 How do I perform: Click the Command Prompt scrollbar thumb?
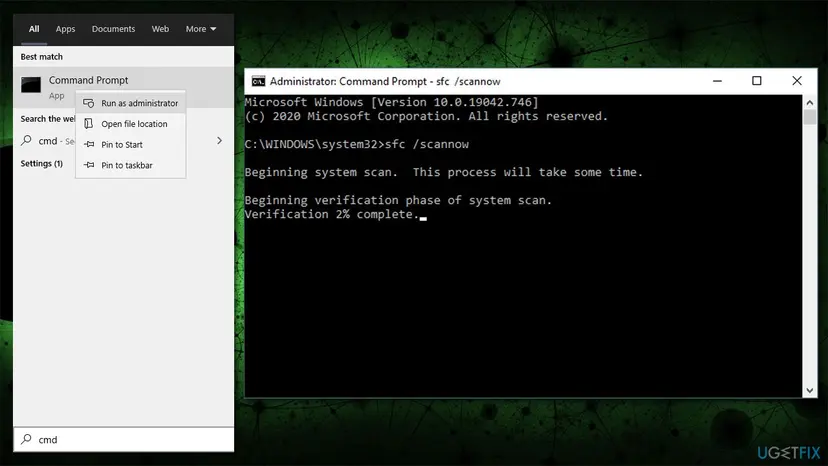(810, 117)
